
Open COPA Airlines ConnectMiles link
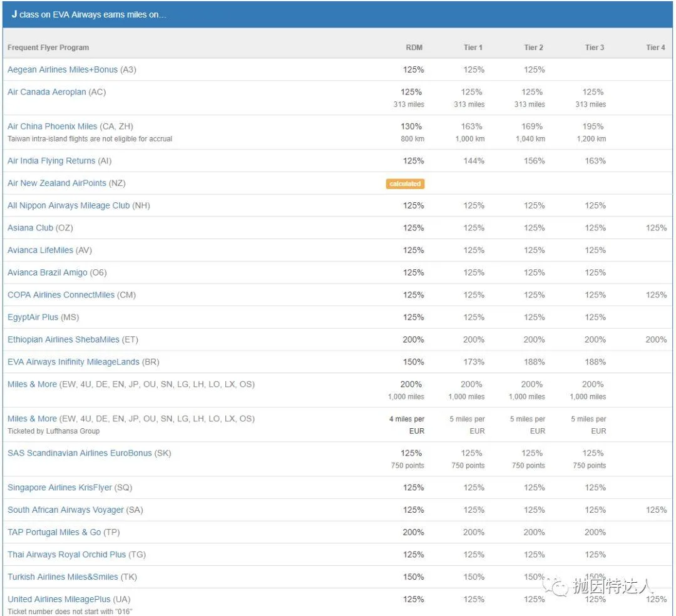coord(61,295)
